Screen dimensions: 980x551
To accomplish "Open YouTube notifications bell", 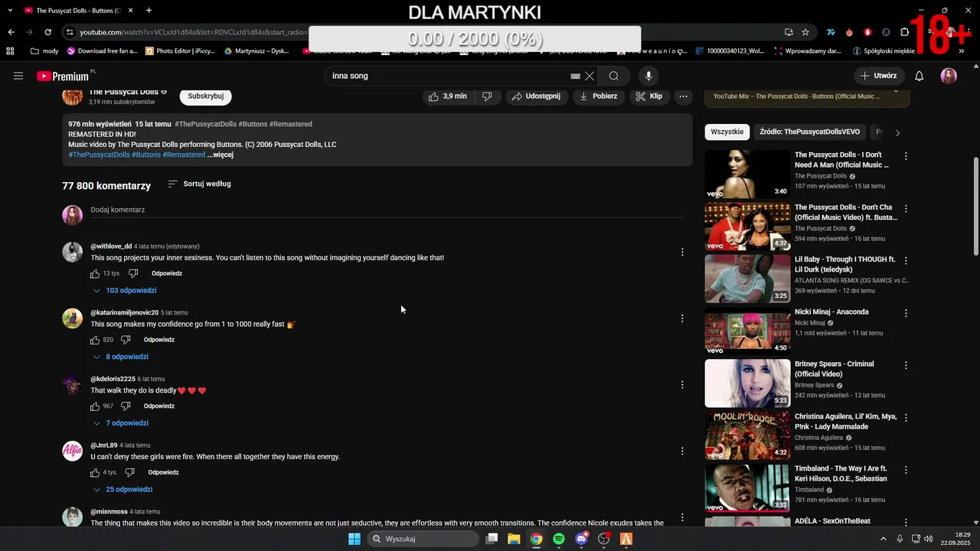I will pyautogui.click(x=920, y=76).
